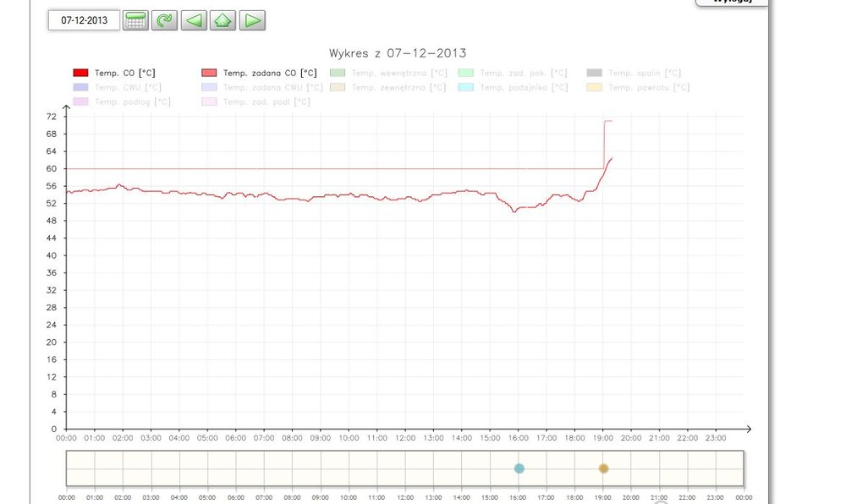Screen dimensions: 846x504
Task: Click the blue event marker at 16:00
Action: [x=519, y=468]
